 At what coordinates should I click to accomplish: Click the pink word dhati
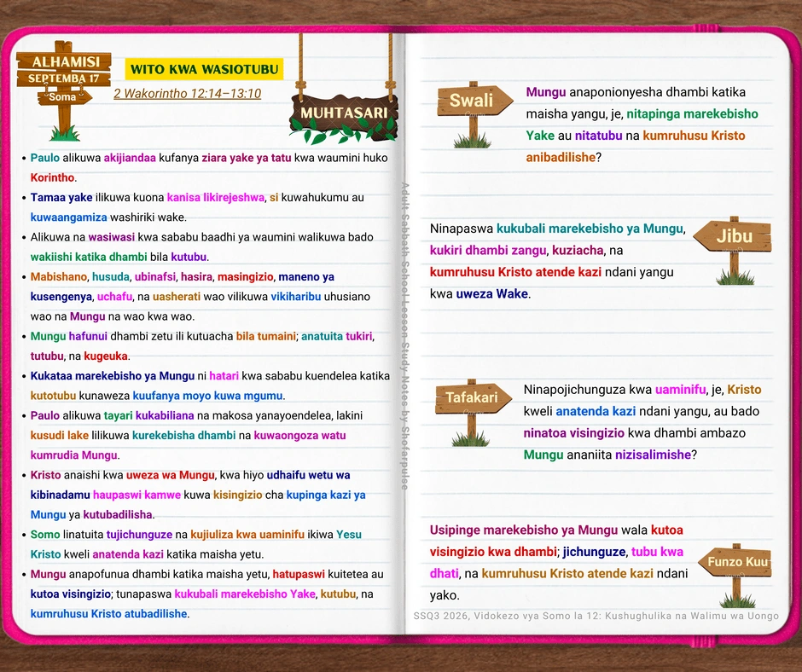444,574
